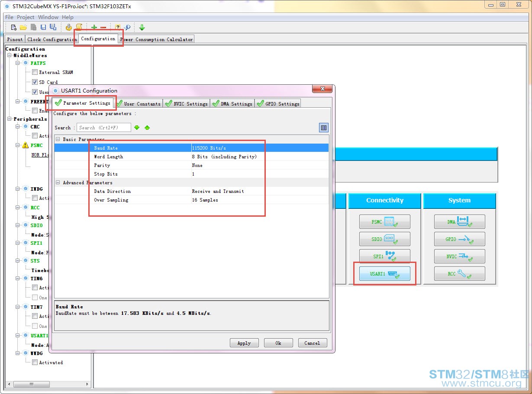Click the green plus toolbar icon

tap(94, 28)
